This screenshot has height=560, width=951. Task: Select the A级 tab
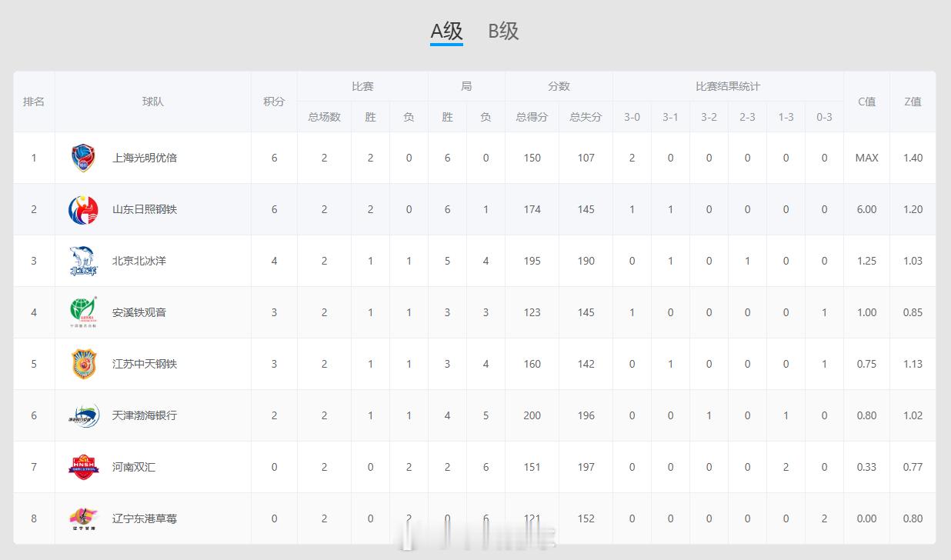click(x=446, y=31)
